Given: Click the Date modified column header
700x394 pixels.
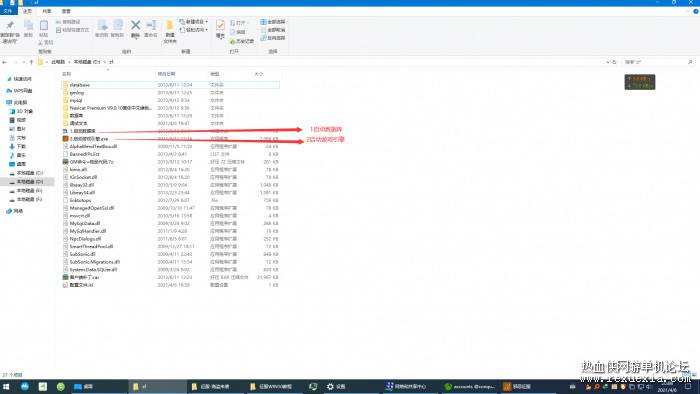Looking at the screenshot, I should 166,74.
